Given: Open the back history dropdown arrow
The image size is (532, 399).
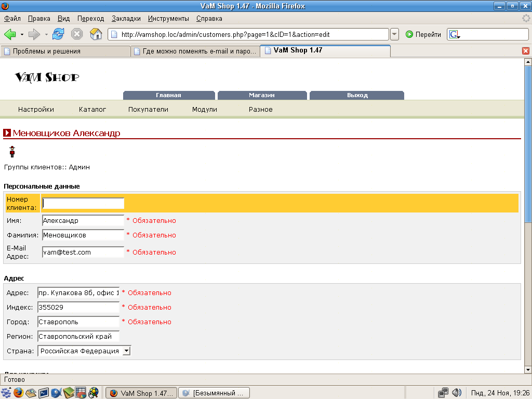Looking at the screenshot, I should pyautogui.click(x=22, y=34).
